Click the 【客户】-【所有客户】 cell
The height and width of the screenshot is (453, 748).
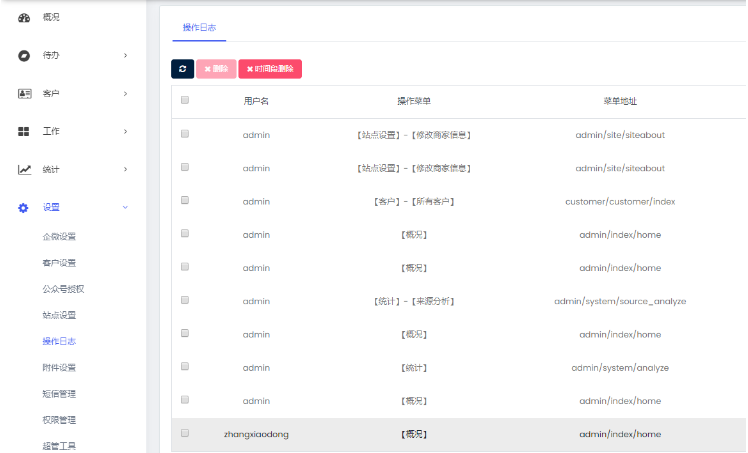point(414,202)
